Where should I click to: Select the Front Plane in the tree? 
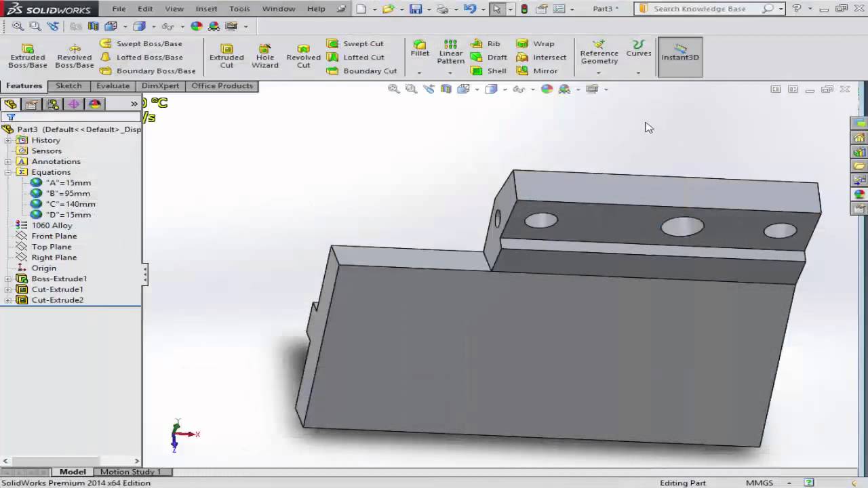coord(47,236)
